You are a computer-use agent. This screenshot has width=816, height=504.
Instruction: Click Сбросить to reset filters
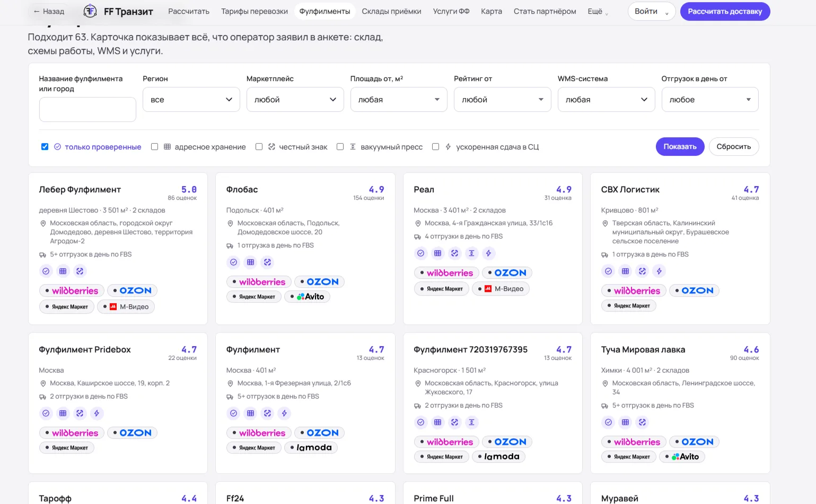734,147
